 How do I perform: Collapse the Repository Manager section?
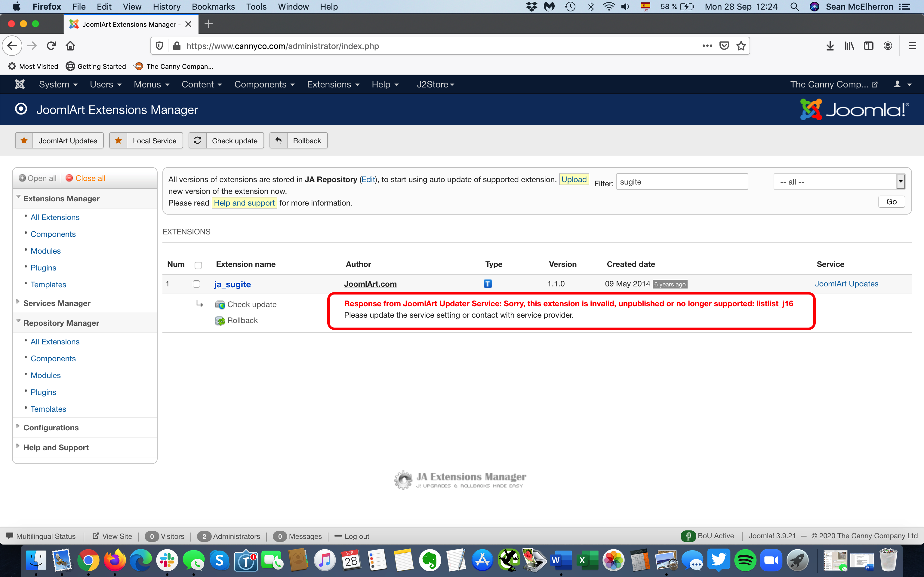pos(61,323)
